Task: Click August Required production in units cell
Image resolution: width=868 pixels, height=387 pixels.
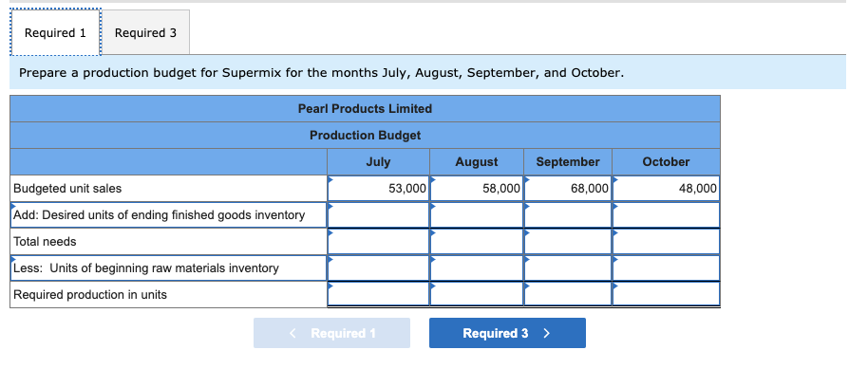Action: [477, 294]
